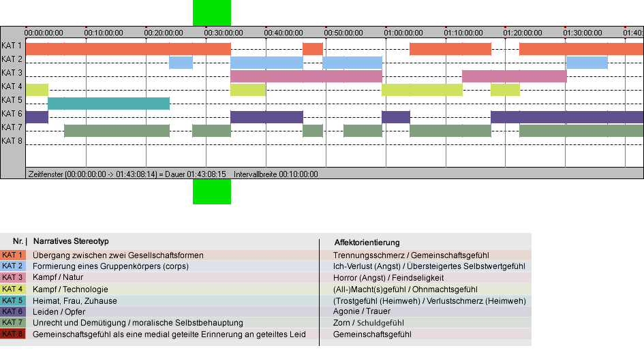Click the 01:30:00:00 time ruler label
The width and height of the screenshot is (644, 361).
point(583,33)
